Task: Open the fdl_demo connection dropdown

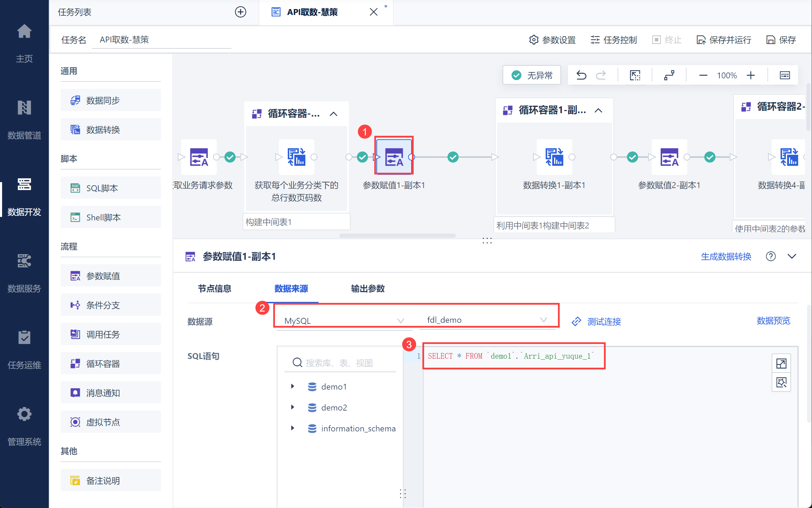Action: [487, 320]
